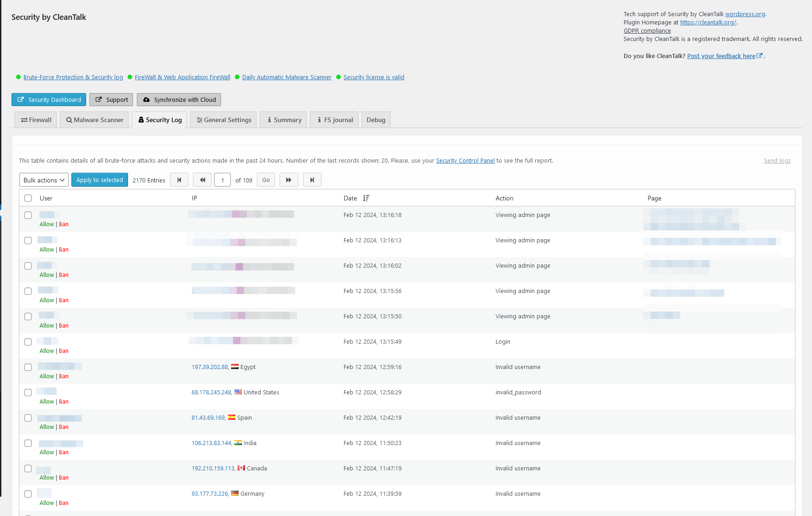
Task: Click the Security Dashboard button
Action: coord(49,100)
